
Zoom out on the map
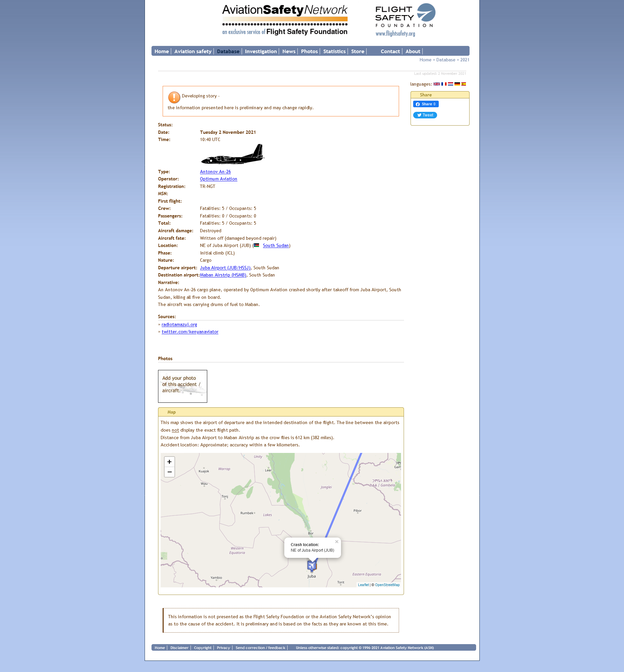tap(169, 472)
